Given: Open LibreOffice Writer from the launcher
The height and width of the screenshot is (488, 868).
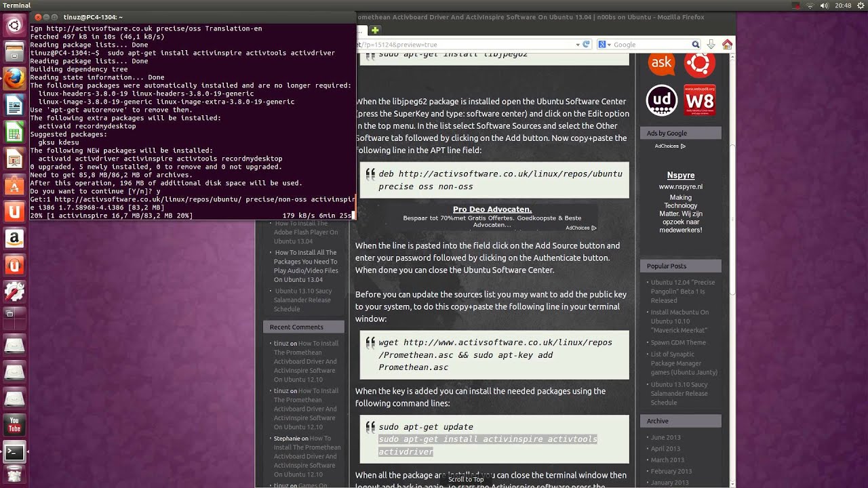Looking at the screenshot, I should click(x=14, y=106).
